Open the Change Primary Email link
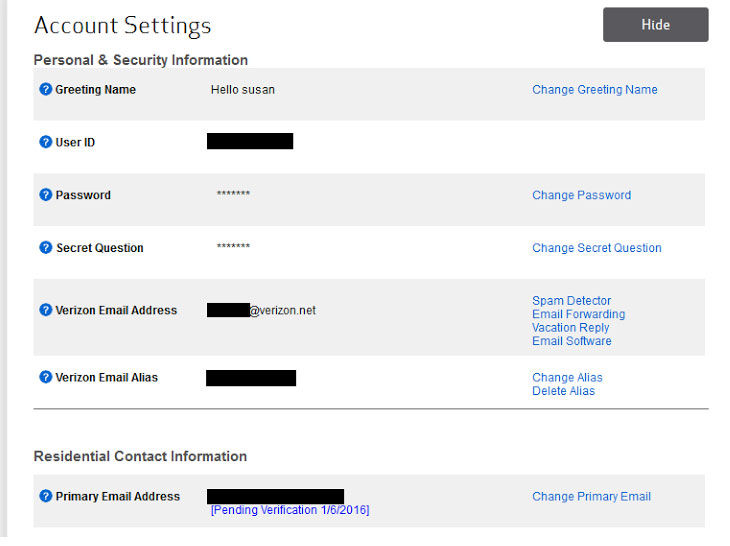Screen dimensions: 730x546 pyautogui.click(x=591, y=497)
